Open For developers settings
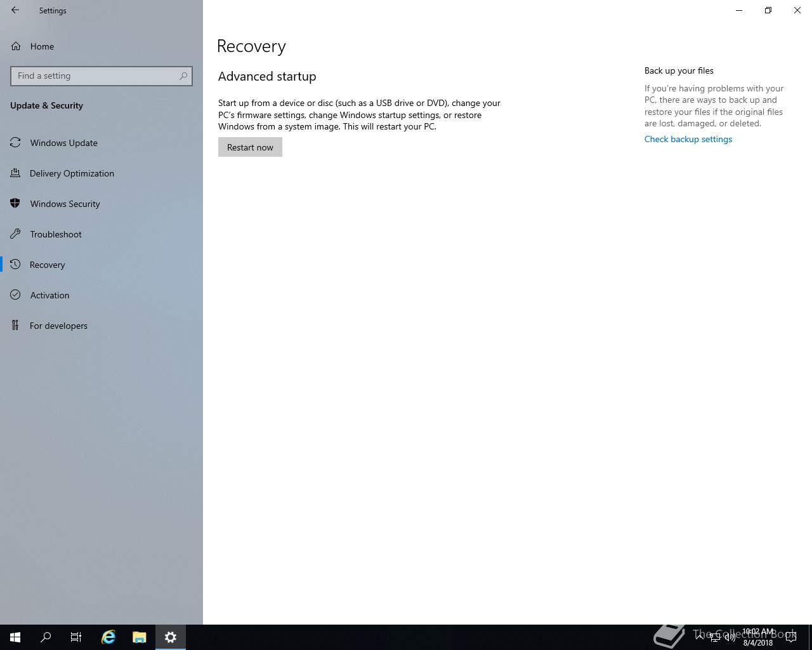This screenshot has width=812, height=650. (101, 326)
